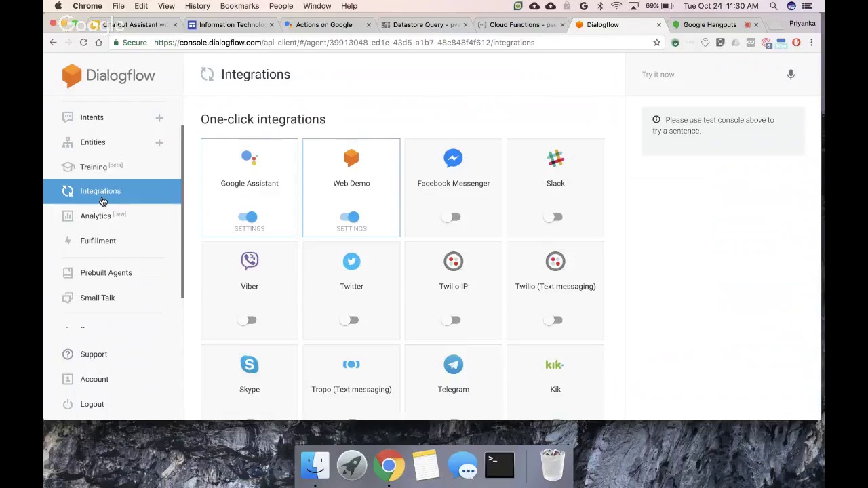The width and height of the screenshot is (868, 488).
Task: Click the Dialogflow logo
Action: [108, 75]
